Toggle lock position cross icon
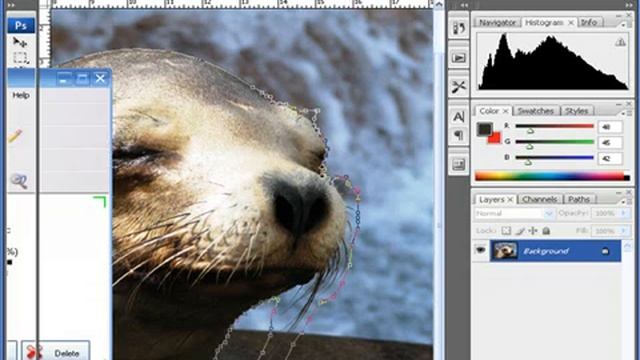 coord(533,231)
